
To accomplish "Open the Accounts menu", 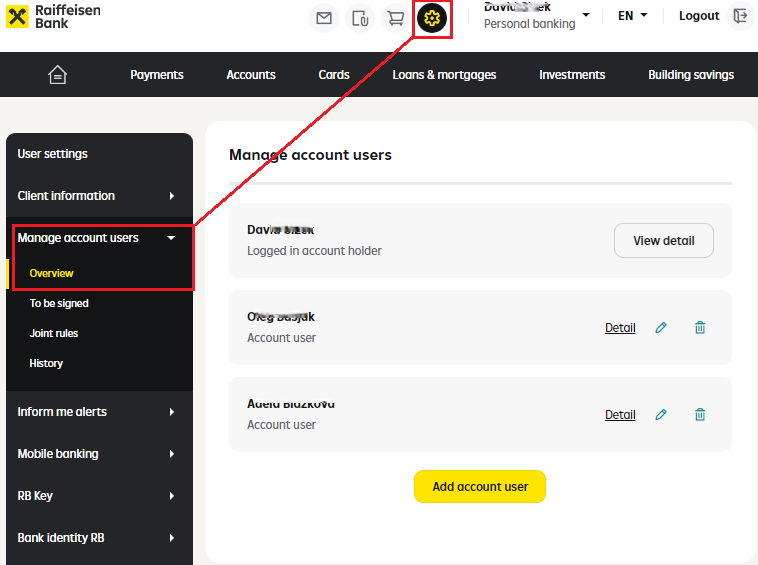I will click(251, 75).
